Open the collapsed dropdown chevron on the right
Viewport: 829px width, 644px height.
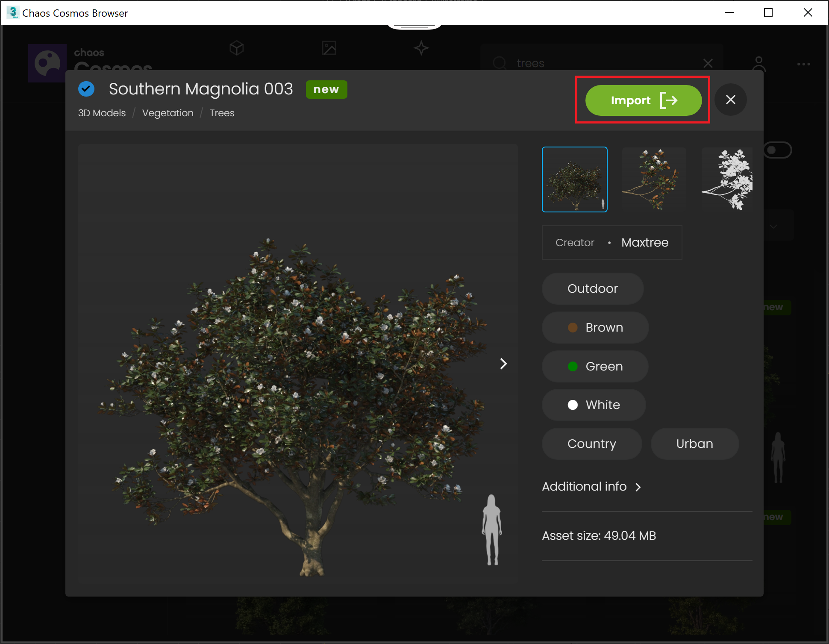773,226
